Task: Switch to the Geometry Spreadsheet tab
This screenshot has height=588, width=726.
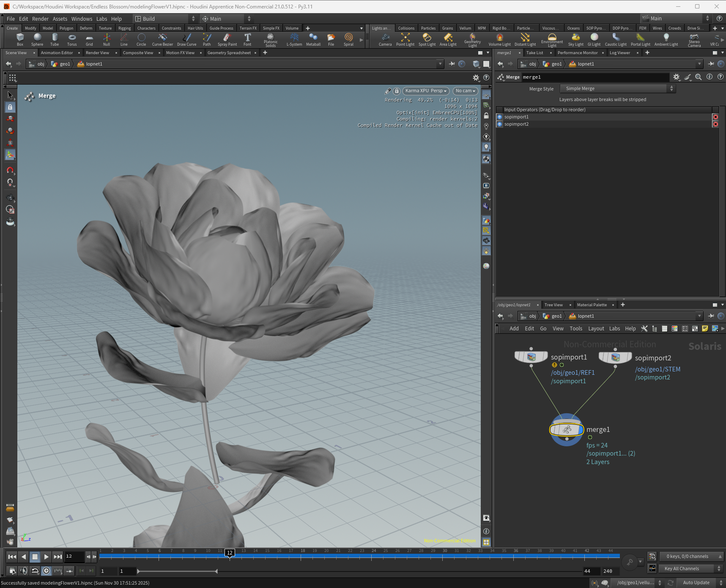Action: point(229,53)
